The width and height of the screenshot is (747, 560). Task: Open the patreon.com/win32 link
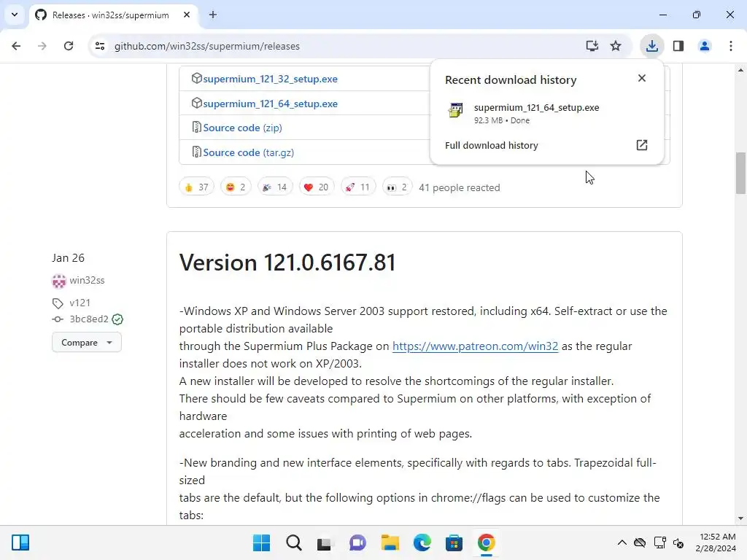(x=475, y=346)
